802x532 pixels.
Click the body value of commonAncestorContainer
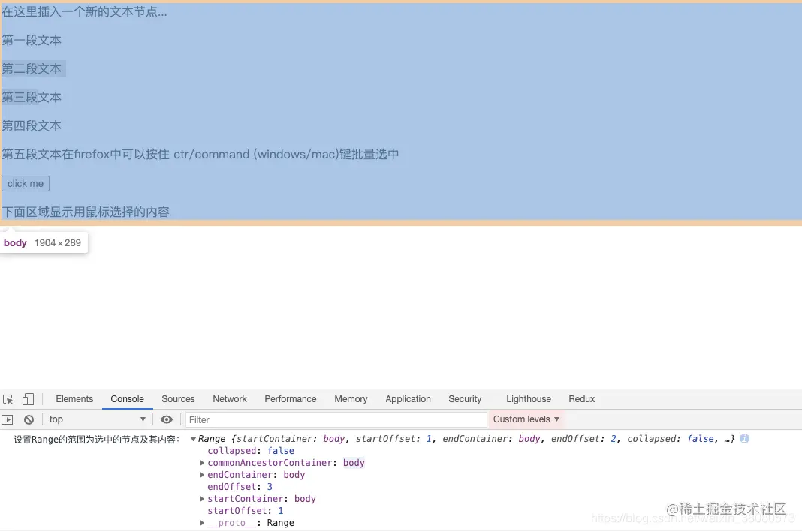pyautogui.click(x=354, y=463)
